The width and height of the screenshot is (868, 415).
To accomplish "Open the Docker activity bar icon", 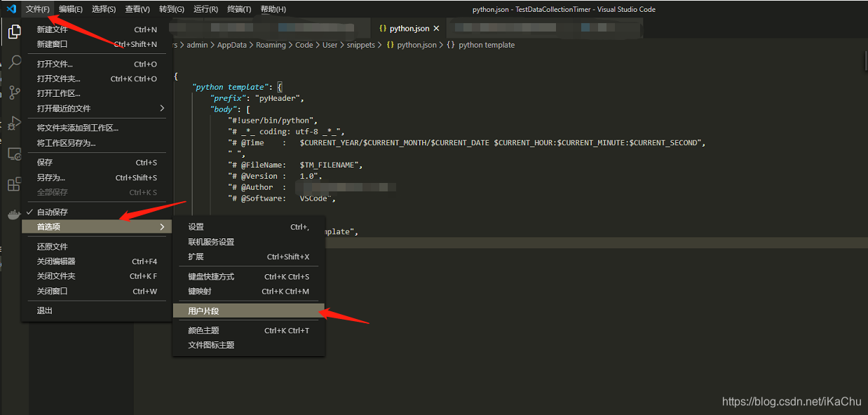I will tap(14, 215).
